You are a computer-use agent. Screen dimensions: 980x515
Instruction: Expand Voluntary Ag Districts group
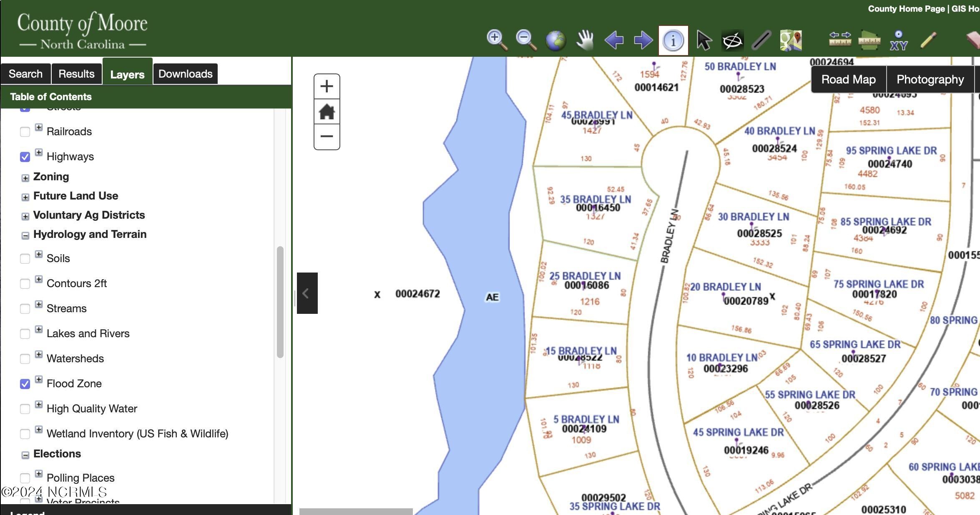pyautogui.click(x=25, y=217)
